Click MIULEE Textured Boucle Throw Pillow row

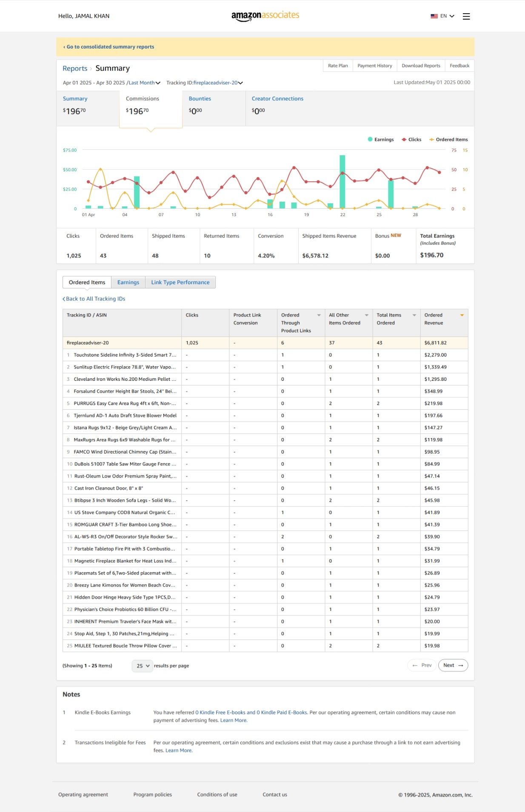265,646
